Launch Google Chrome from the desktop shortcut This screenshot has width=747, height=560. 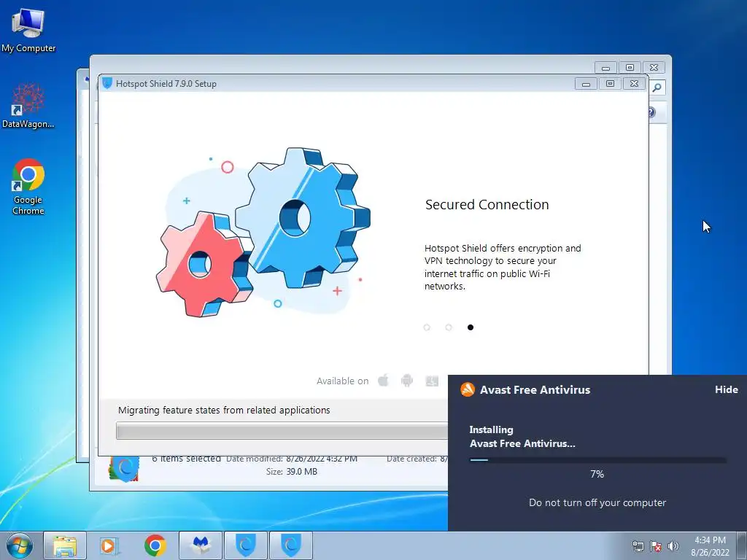28,187
